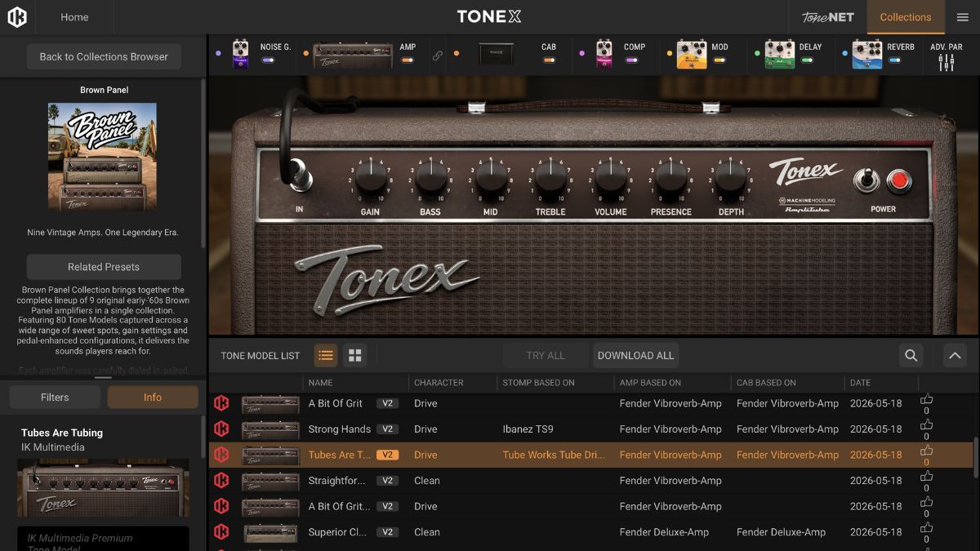Adjust the Treble knob
980x551 pixels.
pos(550,176)
